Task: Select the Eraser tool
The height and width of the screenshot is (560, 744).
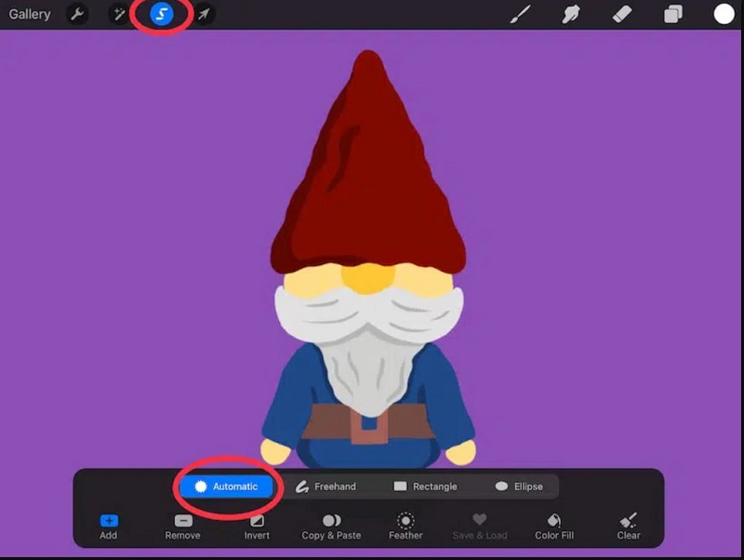Action: click(x=619, y=12)
